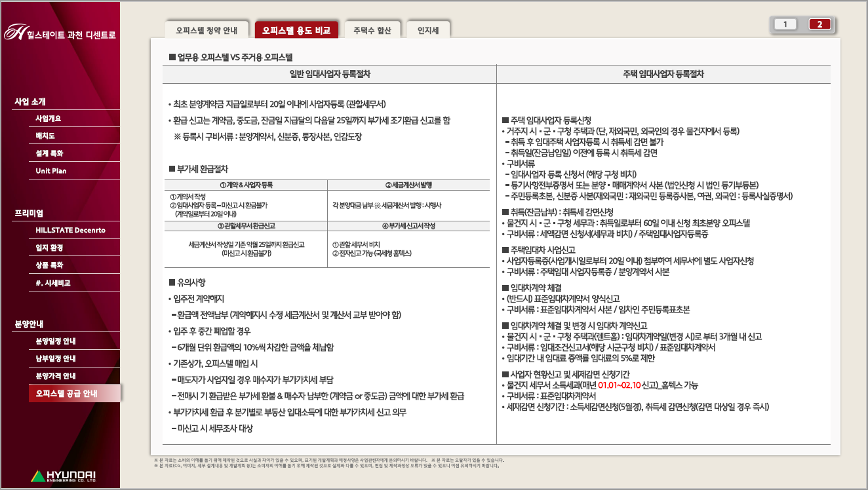Click the 등록시 구비서류 note line
Screen dimensions: 868x490
[267, 136]
